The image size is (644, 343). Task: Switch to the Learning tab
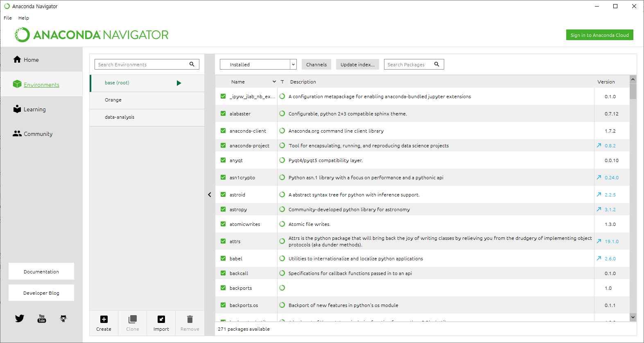coord(41,109)
